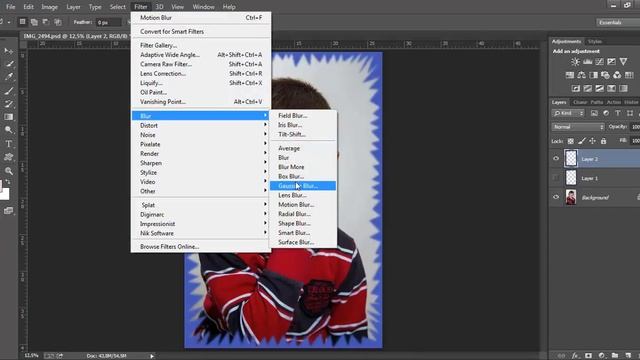Add a Black & White adjustment
The image size is (640, 360).
coord(593,75)
